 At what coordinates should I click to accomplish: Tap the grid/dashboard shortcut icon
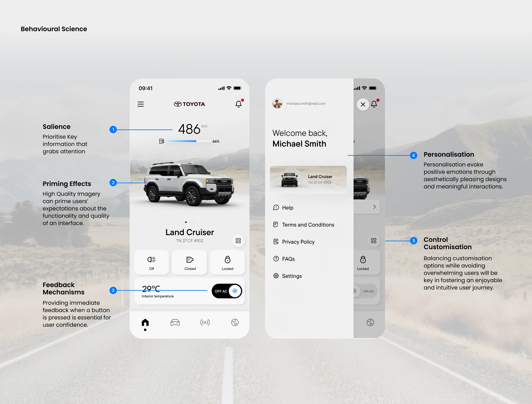[238, 241]
